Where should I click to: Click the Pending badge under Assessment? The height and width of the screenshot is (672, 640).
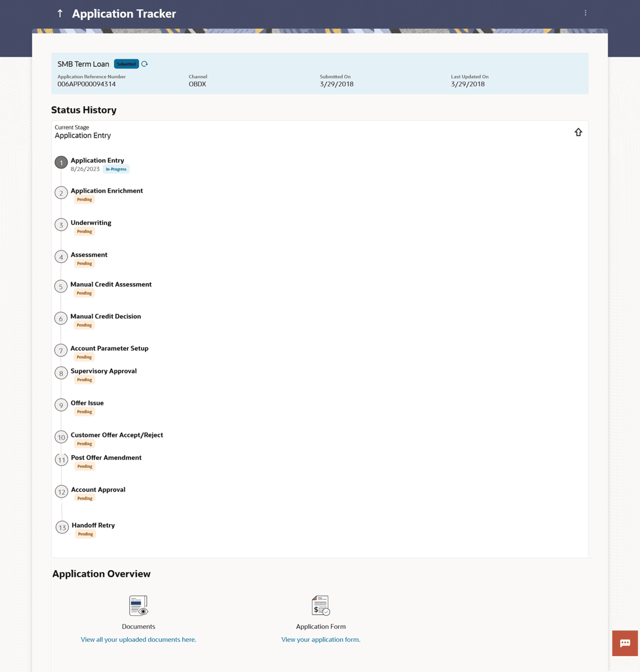85,263
